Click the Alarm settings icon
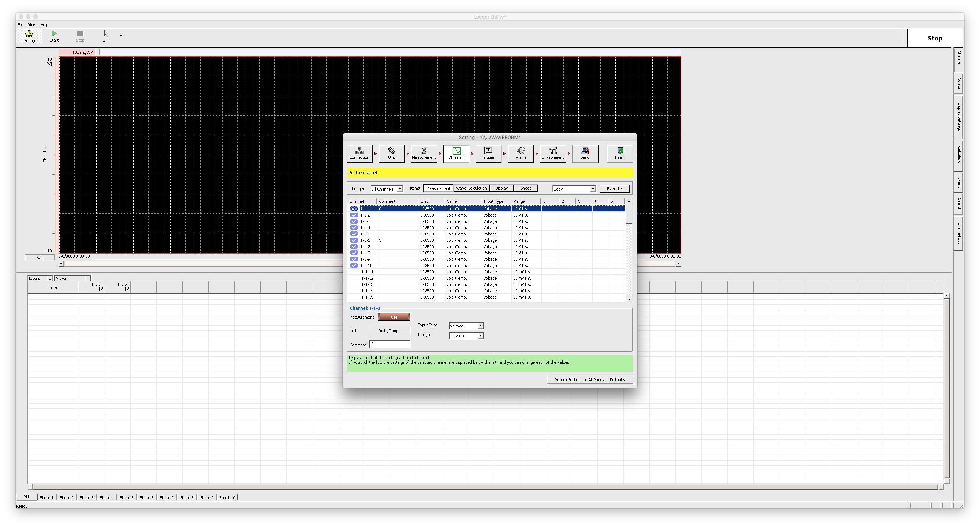 520,154
